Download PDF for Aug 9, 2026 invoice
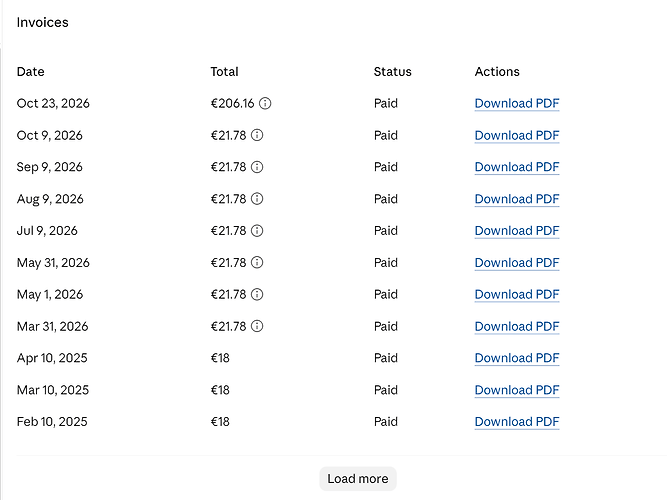 click(517, 199)
